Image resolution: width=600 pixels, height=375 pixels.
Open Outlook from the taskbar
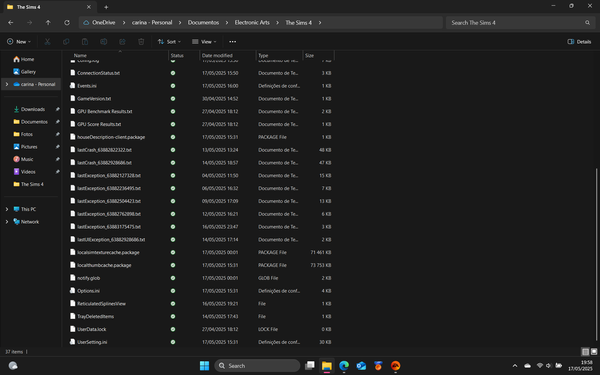[x=361, y=366]
